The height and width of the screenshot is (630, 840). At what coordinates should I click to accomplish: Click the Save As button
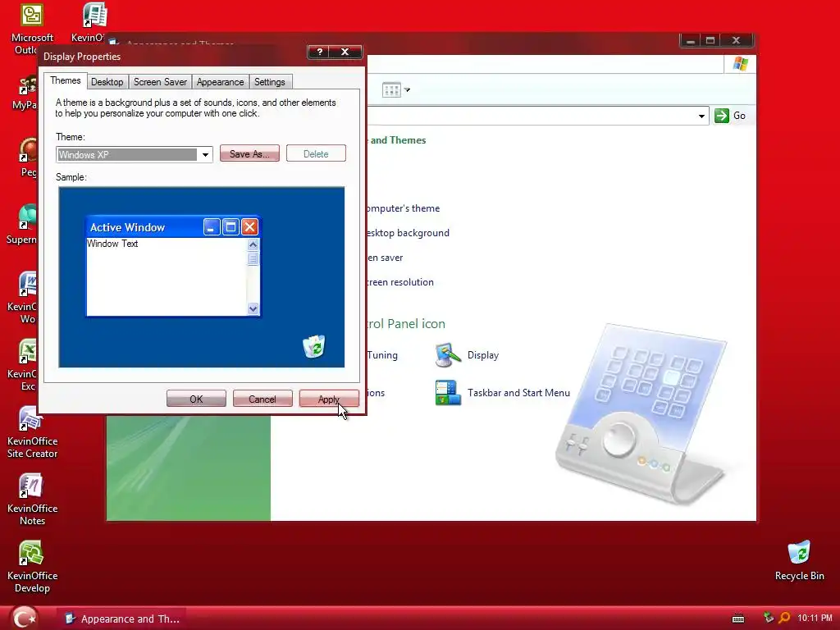(x=249, y=153)
